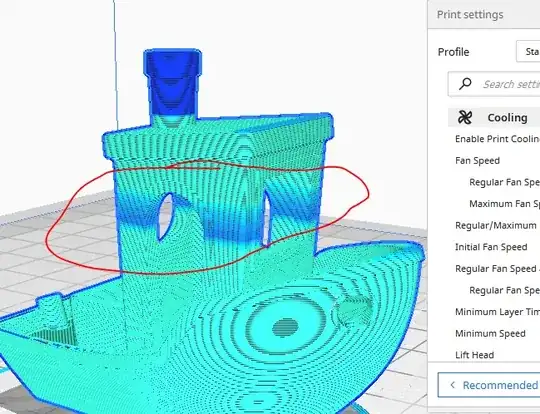540x414 pixels.
Task: Select the Minimum Speed setting
Action: (x=490, y=333)
